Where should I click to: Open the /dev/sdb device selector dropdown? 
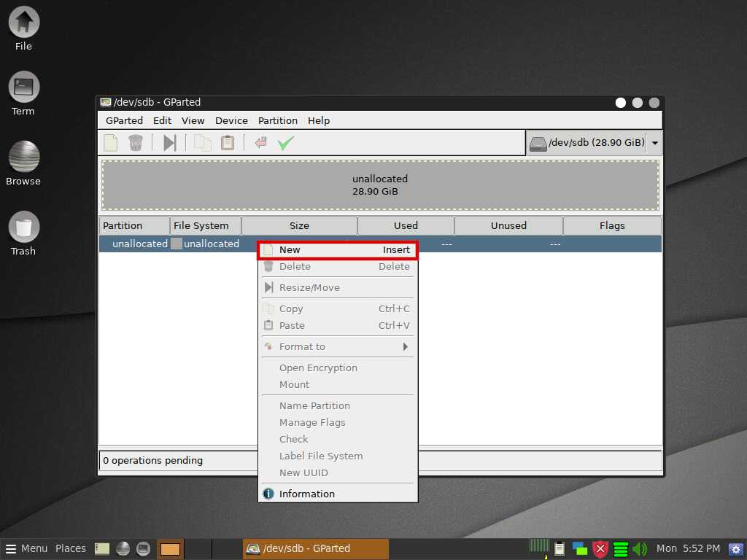click(654, 143)
